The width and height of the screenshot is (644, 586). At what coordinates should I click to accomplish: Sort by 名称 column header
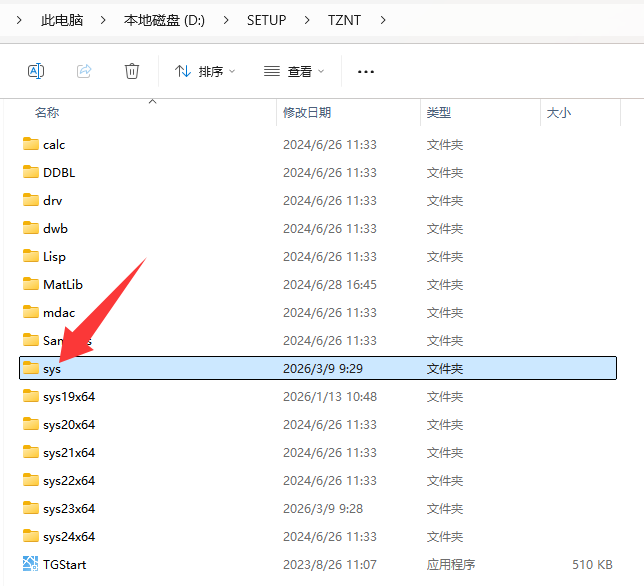click(47, 113)
